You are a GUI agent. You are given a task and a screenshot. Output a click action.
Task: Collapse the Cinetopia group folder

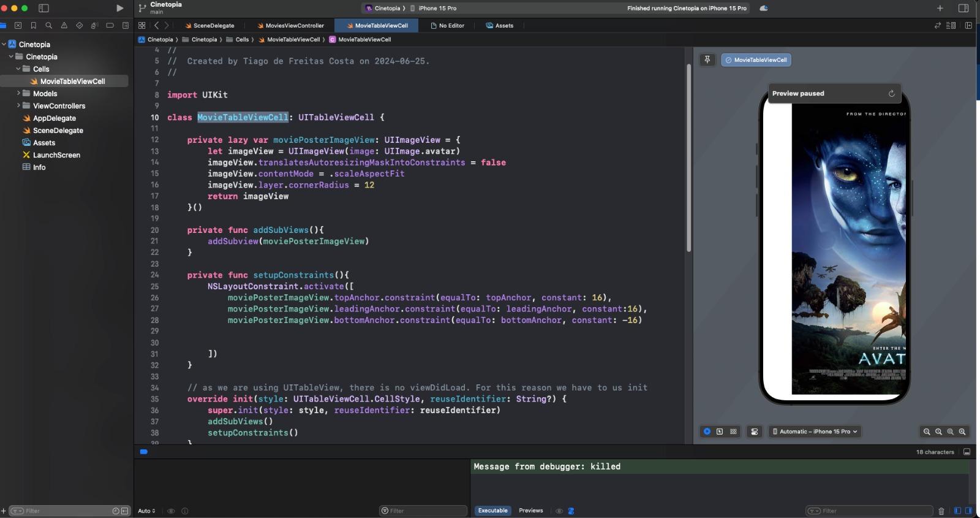(11, 56)
